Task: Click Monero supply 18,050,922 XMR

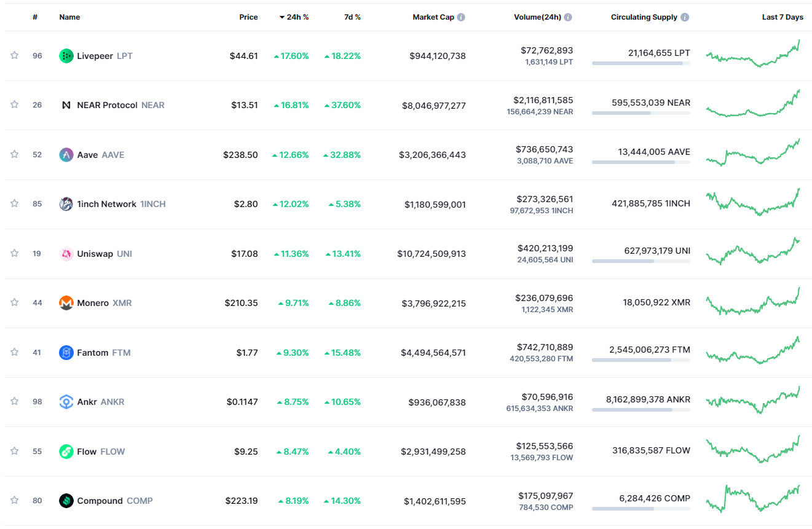Action: tap(656, 302)
